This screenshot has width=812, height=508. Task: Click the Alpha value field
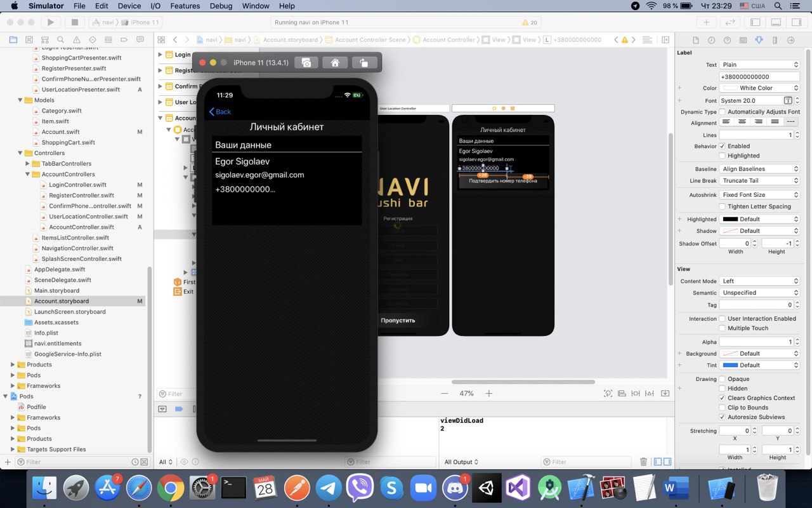coord(756,342)
